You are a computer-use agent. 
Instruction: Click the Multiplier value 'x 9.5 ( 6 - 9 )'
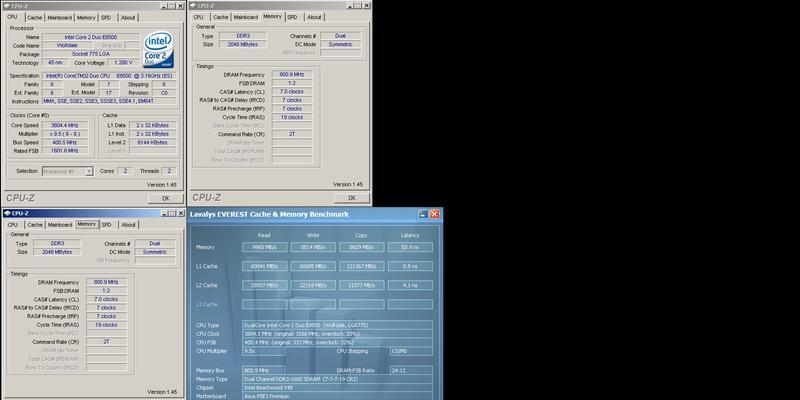click(65, 134)
